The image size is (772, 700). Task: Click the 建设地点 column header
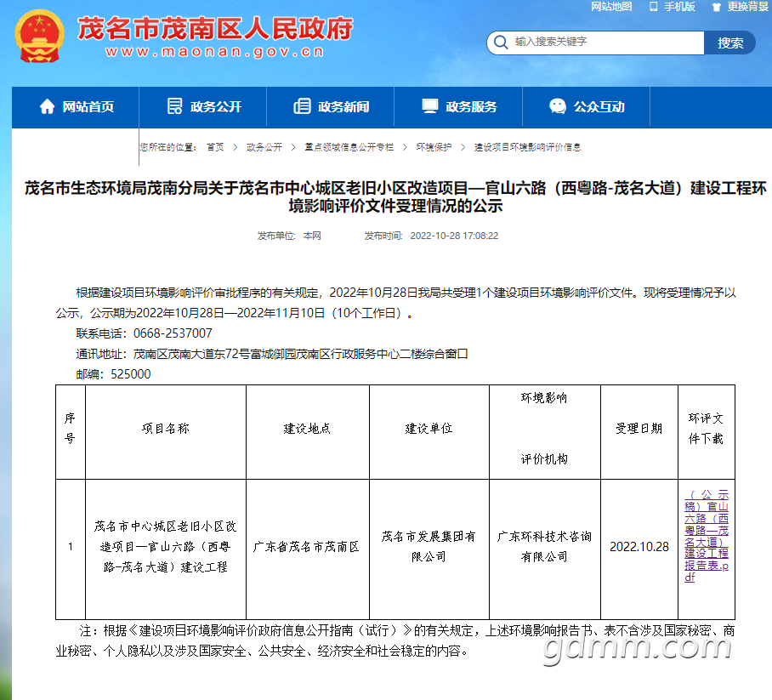point(307,429)
